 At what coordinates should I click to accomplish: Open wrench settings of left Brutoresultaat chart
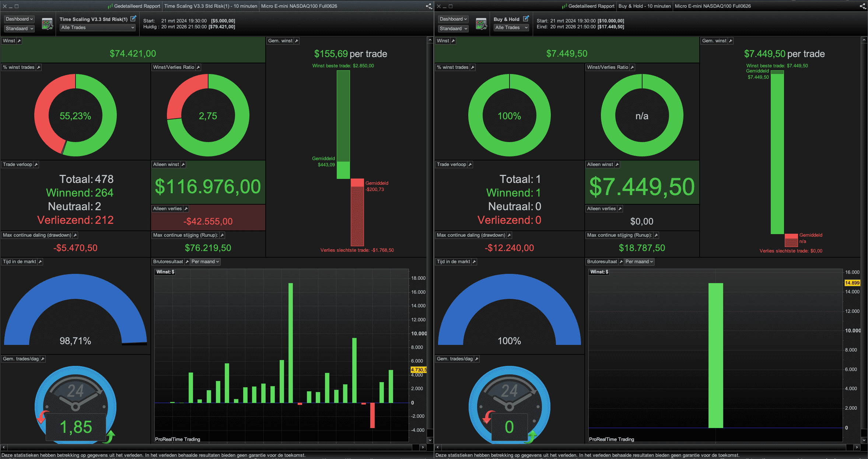pyautogui.click(x=187, y=262)
